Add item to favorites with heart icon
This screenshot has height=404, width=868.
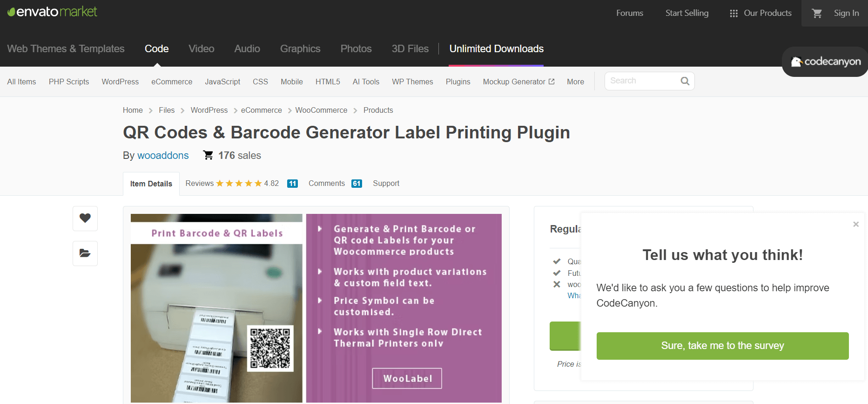pyautogui.click(x=85, y=218)
